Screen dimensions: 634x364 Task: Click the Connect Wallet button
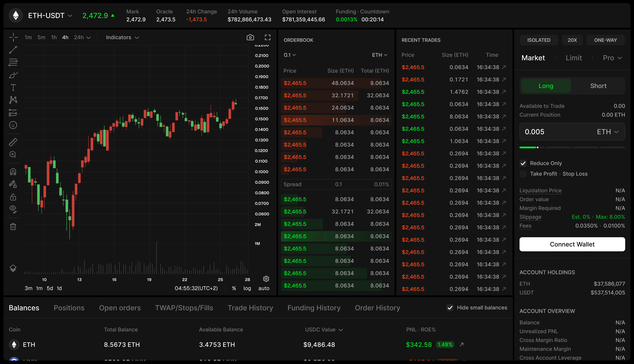(x=572, y=244)
